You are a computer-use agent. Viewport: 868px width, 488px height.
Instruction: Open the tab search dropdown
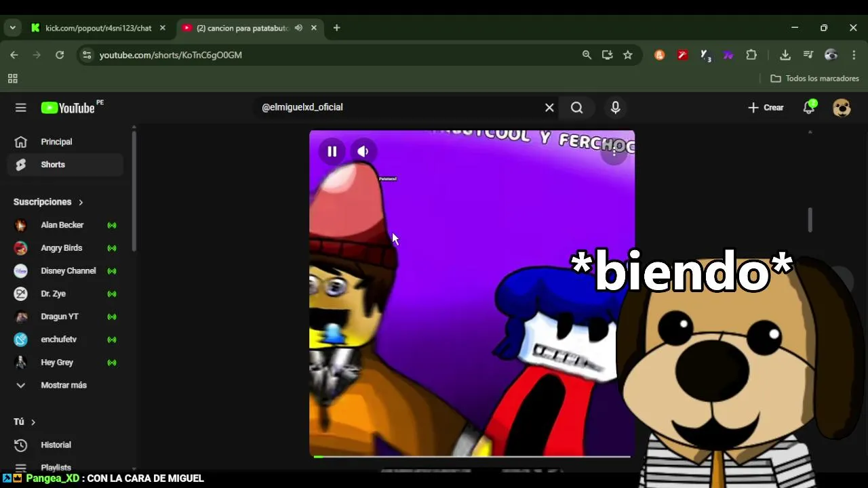12,28
